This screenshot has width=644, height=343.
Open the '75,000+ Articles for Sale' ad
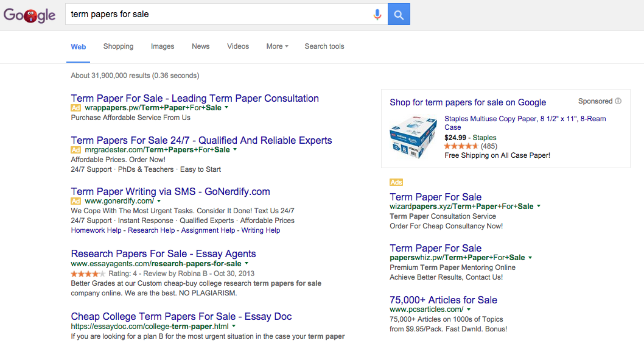coord(443,300)
